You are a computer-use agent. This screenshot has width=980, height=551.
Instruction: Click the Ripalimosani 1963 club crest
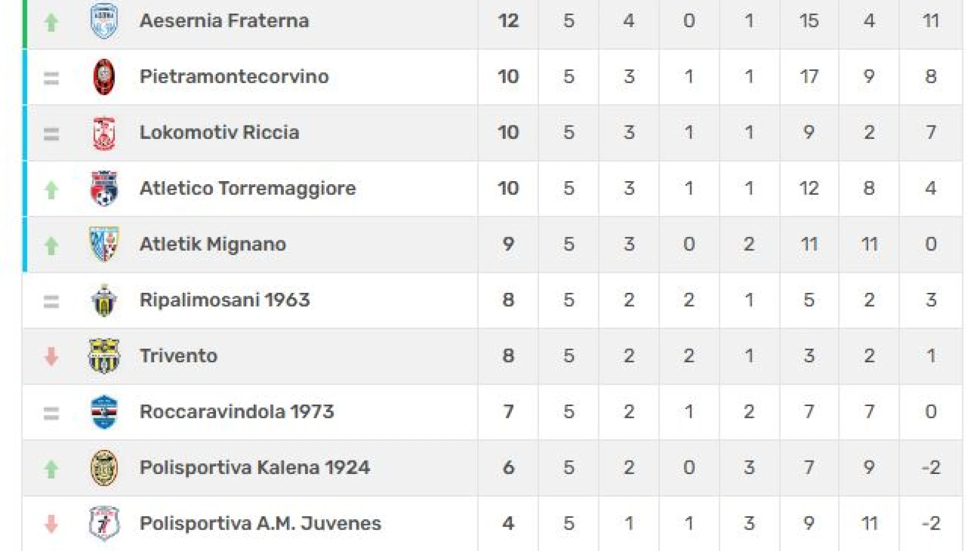point(104,300)
